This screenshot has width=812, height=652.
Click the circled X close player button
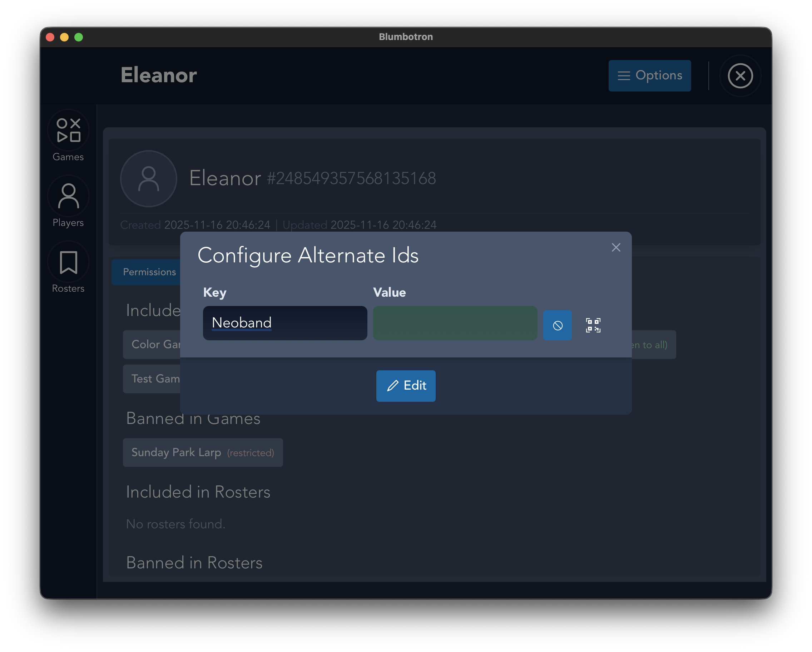click(x=740, y=76)
